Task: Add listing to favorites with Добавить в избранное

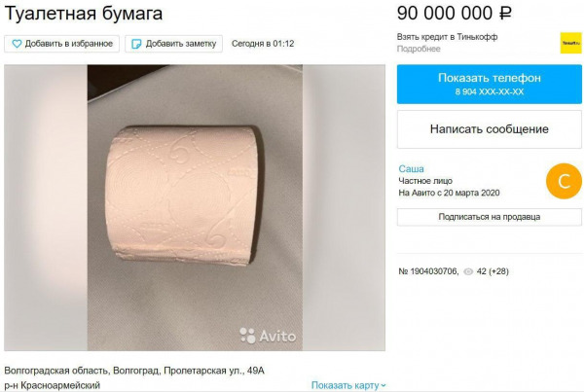Action: tap(62, 44)
